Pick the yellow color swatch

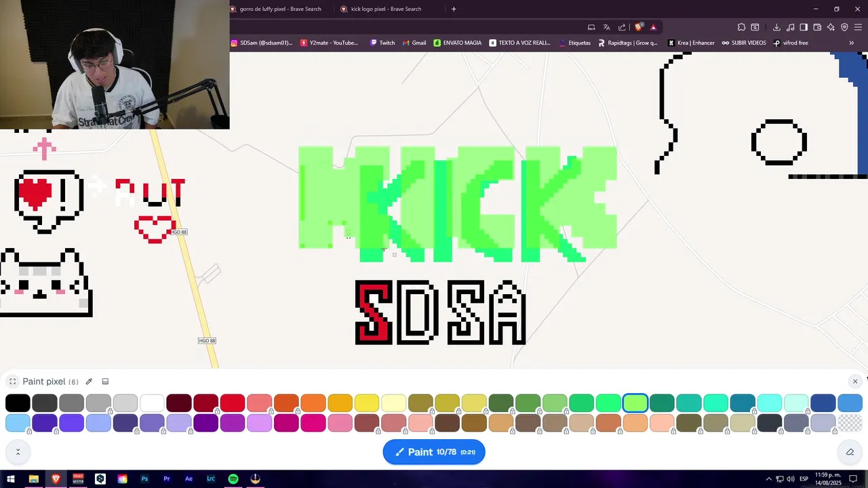(367, 403)
